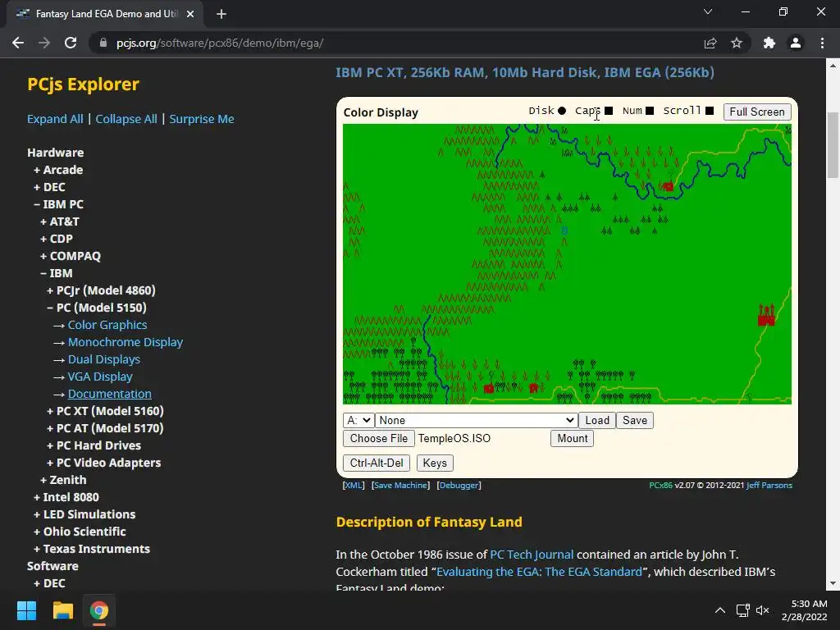The width and height of the screenshot is (840, 630).
Task: Click the browser forward arrow
Action: pyautogui.click(x=44, y=43)
